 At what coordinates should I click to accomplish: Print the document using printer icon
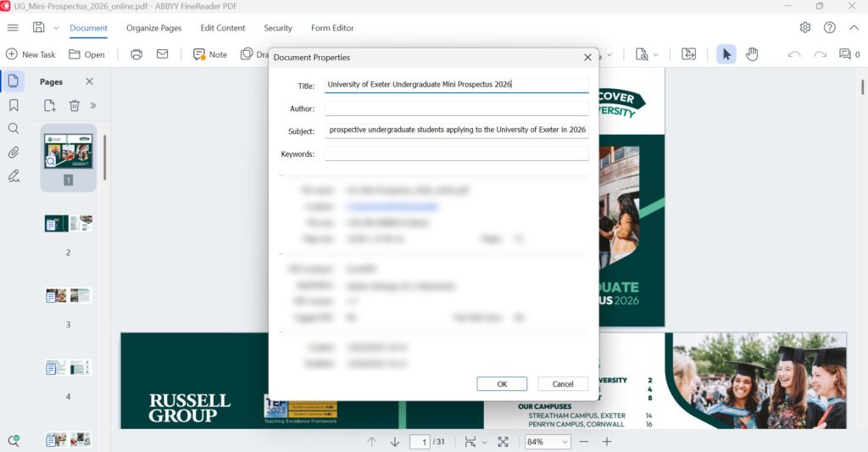(x=136, y=54)
